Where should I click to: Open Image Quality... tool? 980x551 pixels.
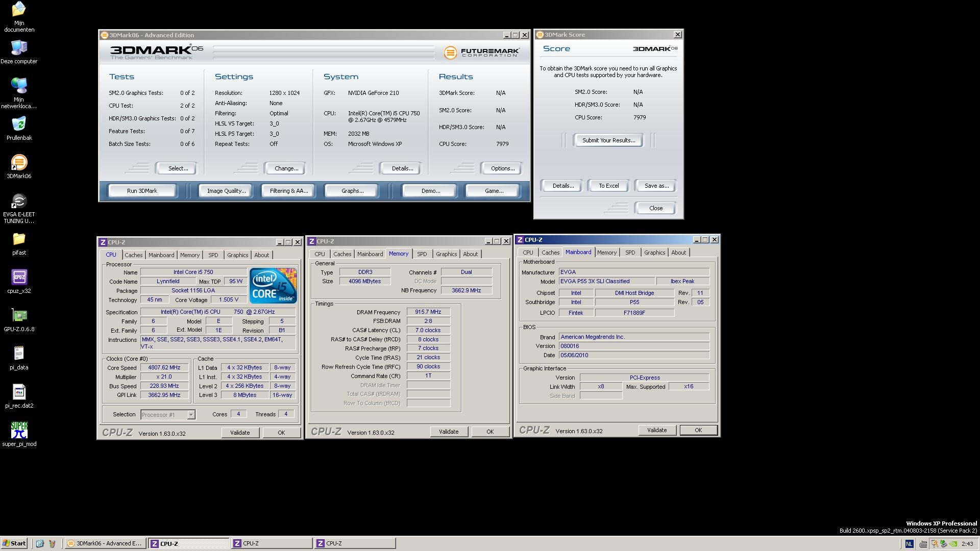226,191
